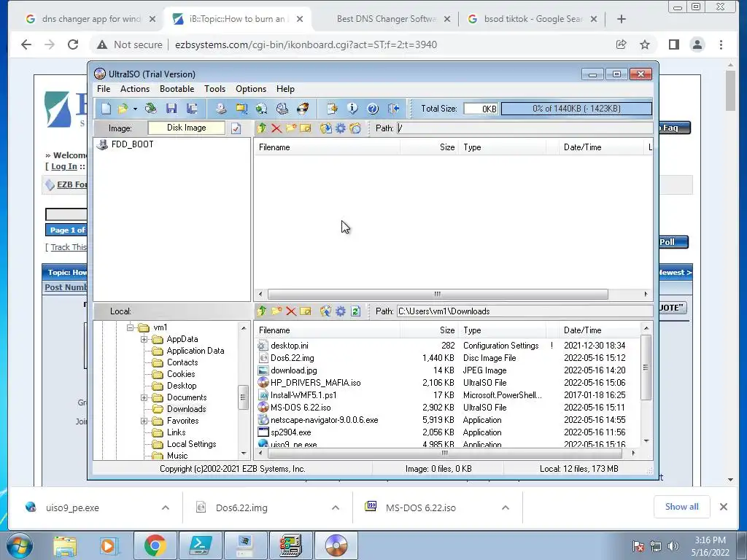Create new folder in Local pane toolbar

pyautogui.click(x=276, y=311)
